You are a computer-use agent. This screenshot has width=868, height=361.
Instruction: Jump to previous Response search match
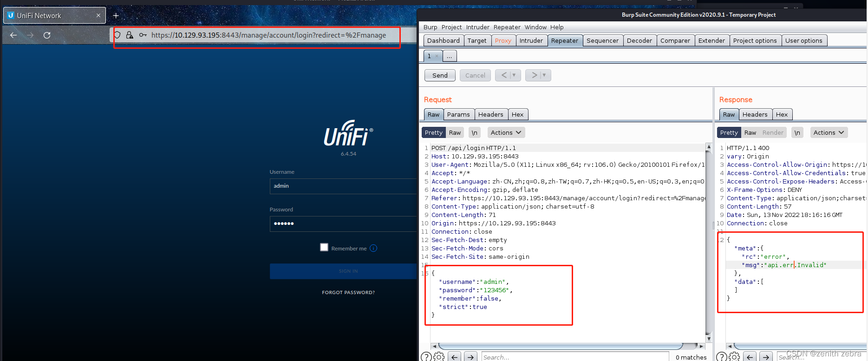click(750, 357)
